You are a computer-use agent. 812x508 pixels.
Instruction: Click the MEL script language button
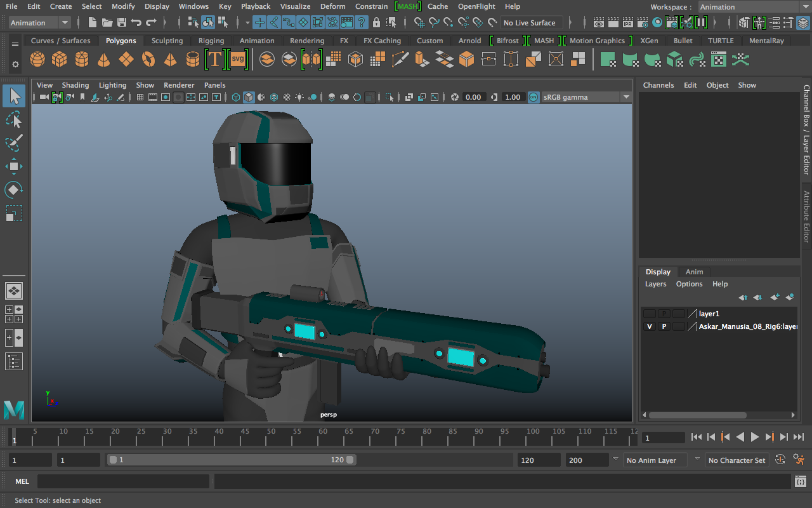click(x=22, y=481)
